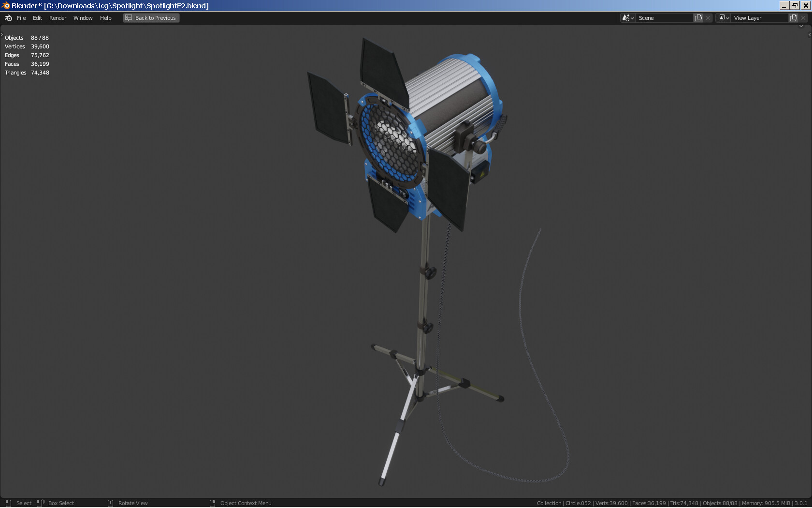Open the Window menu

pos(83,18)
